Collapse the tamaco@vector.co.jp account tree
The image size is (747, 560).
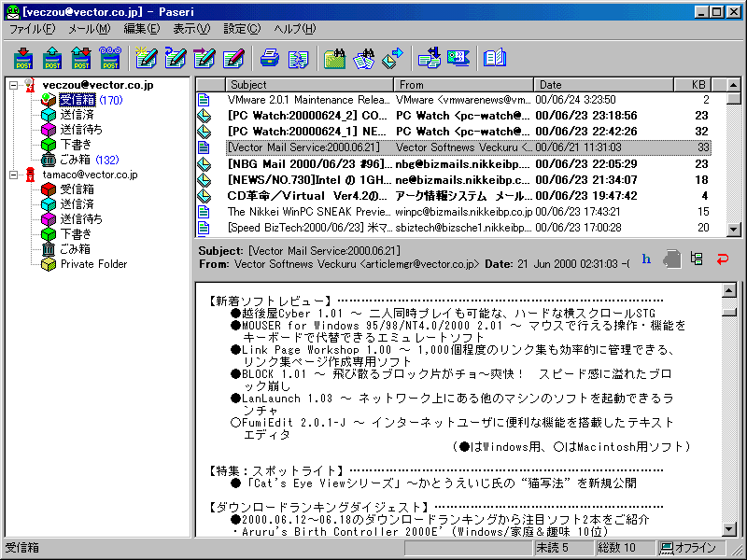pyautogui.click(x=13, y=175)
